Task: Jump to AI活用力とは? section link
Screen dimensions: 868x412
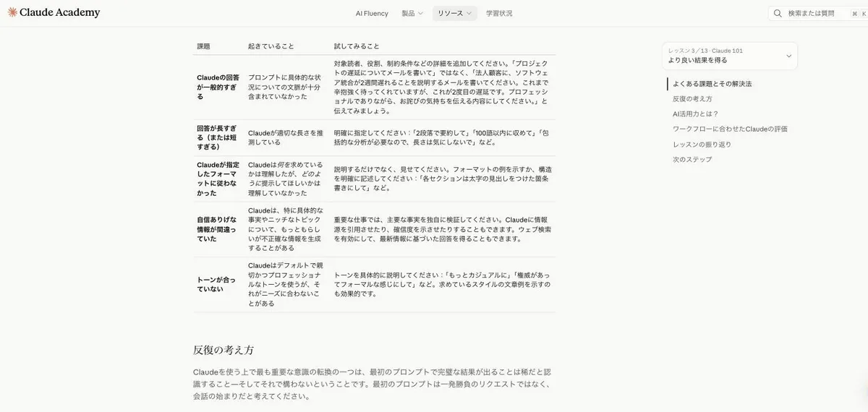Action: point(695,113)
